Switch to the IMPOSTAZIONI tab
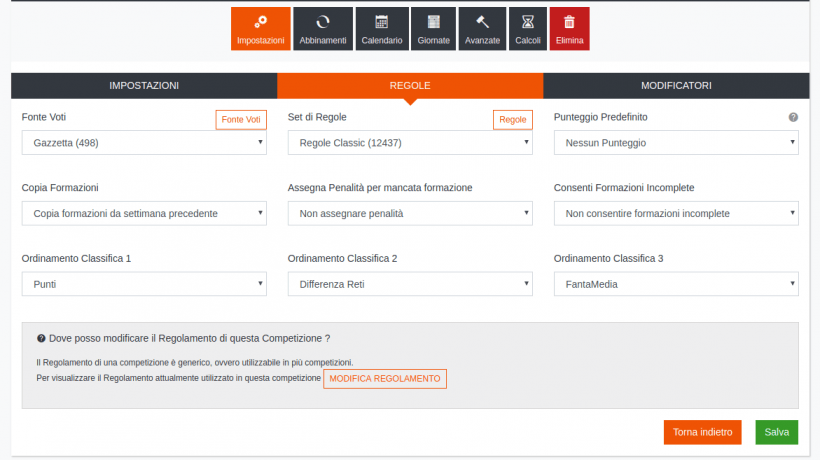The image size is (820, 460). pos(144,86)
